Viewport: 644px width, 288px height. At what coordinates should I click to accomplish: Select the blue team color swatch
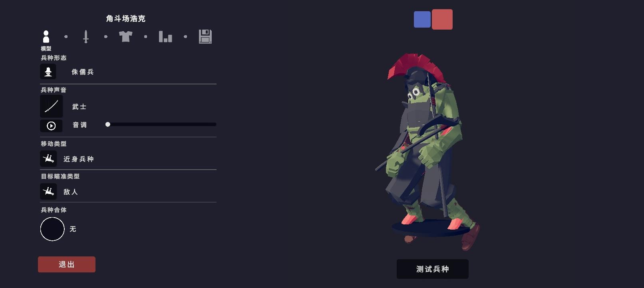pos(422,19)
